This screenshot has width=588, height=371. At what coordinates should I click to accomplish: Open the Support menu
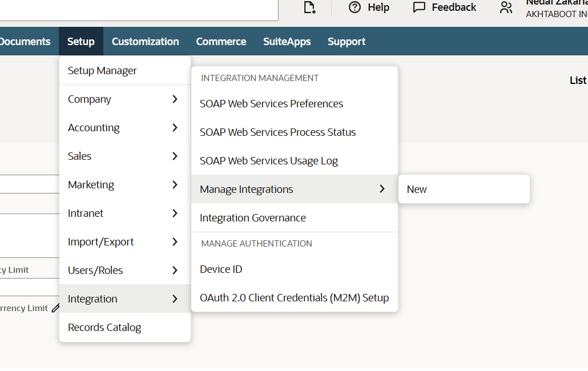(x=347, y=41)
